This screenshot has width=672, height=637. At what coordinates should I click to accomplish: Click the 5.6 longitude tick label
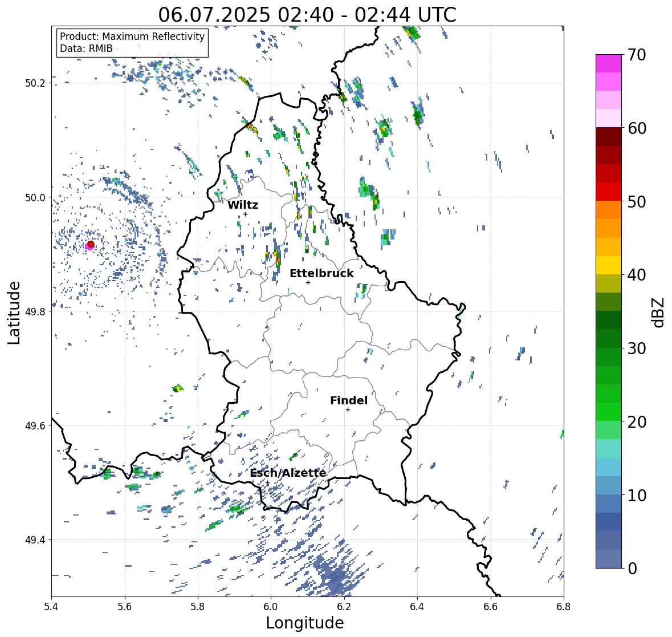tap(125, 607)
